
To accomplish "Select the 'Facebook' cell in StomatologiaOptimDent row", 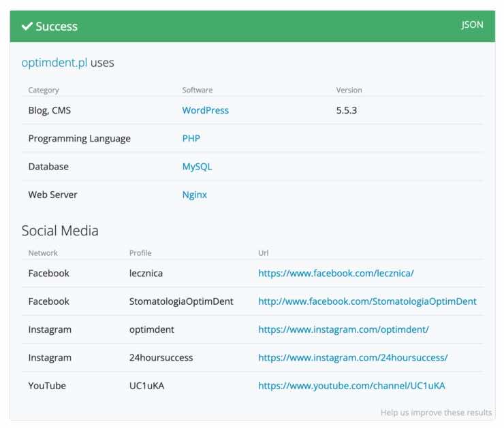I will [48, 301].
